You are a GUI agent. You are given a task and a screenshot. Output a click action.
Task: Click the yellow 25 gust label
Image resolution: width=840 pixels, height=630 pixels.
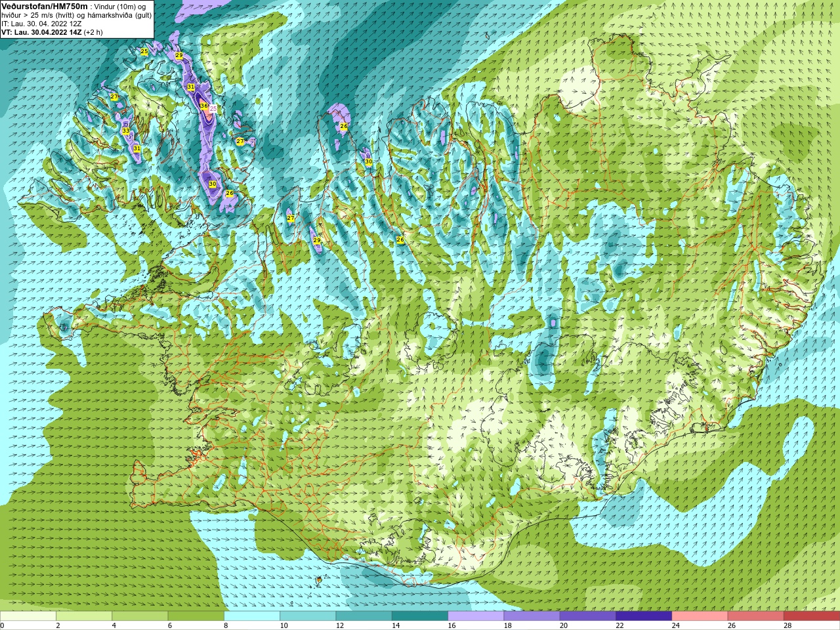coord(144,51)
